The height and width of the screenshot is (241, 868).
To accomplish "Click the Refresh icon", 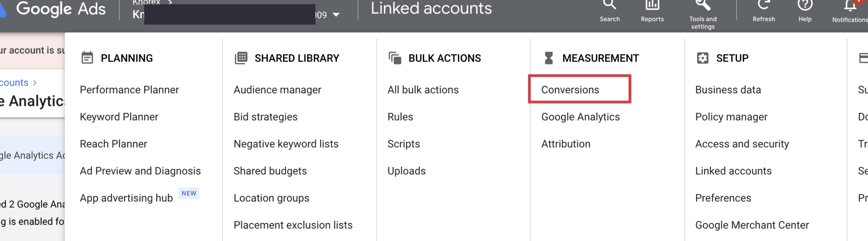I will pyautogui.click(x=763, y=5).
